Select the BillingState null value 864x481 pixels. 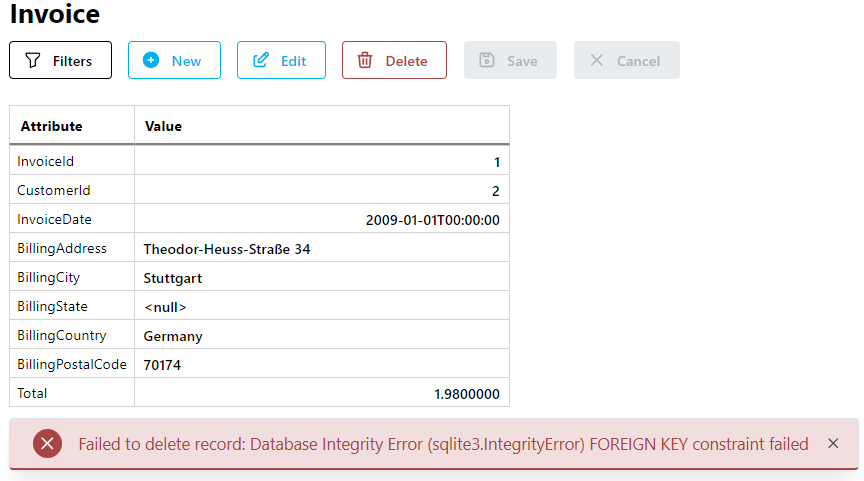(165, 307)
